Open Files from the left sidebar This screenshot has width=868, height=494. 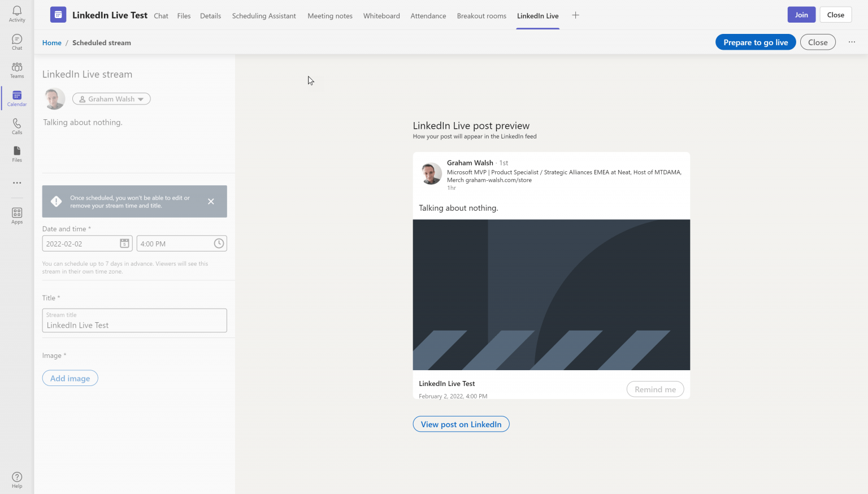pyautogui.click(x=16, y=153)
